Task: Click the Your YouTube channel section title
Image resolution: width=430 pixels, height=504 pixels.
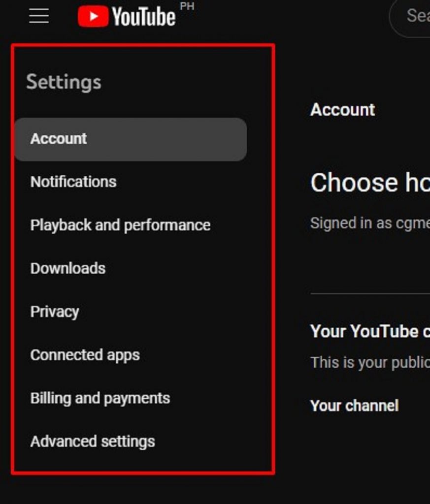Action: [370, 332]
